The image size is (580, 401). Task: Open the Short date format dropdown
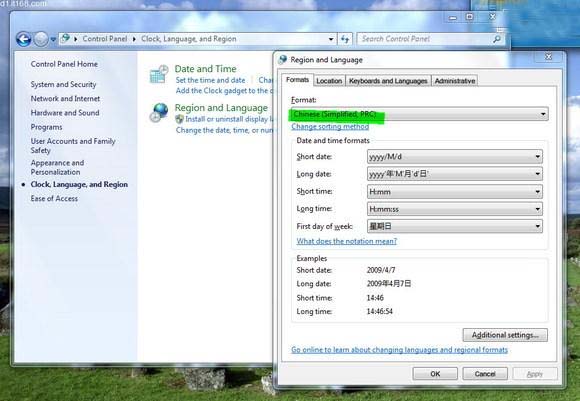pos(455,157)
